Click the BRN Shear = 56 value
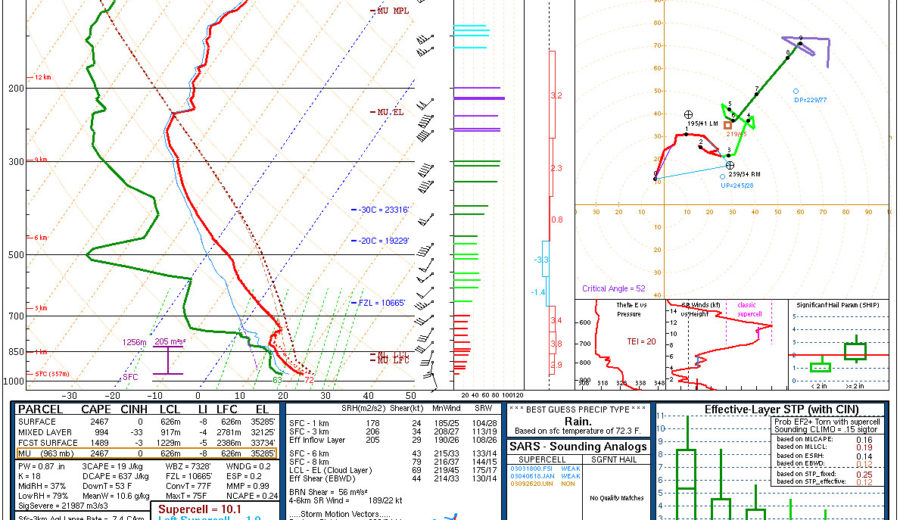 click(x=326, y=492)
